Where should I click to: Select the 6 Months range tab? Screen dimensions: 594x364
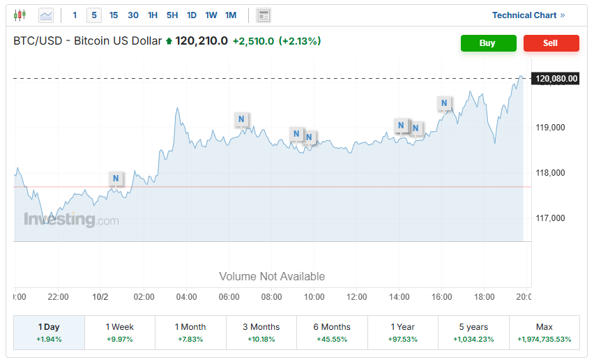point(332,333)
